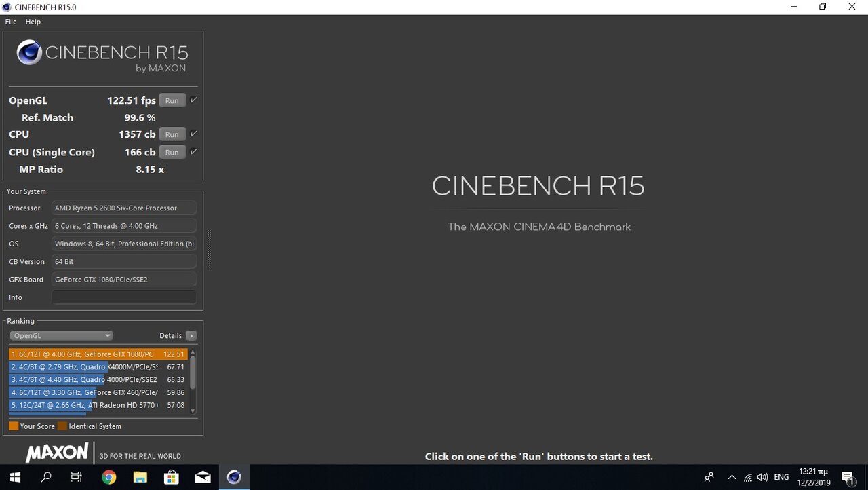Click the Processor name field
The image size is (868, 490).
coord(124,208)
